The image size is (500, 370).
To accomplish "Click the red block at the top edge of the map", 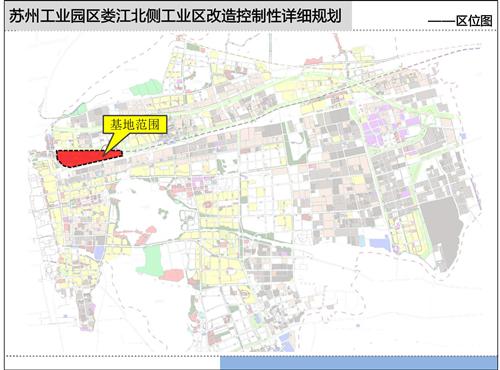I will 313,61.
